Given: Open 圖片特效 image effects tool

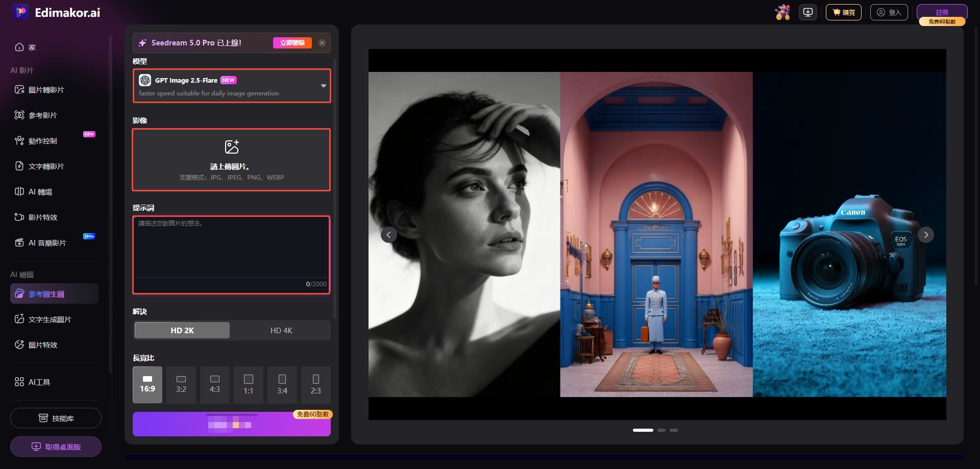Looking at the screenshot, I should click(36, 345).
